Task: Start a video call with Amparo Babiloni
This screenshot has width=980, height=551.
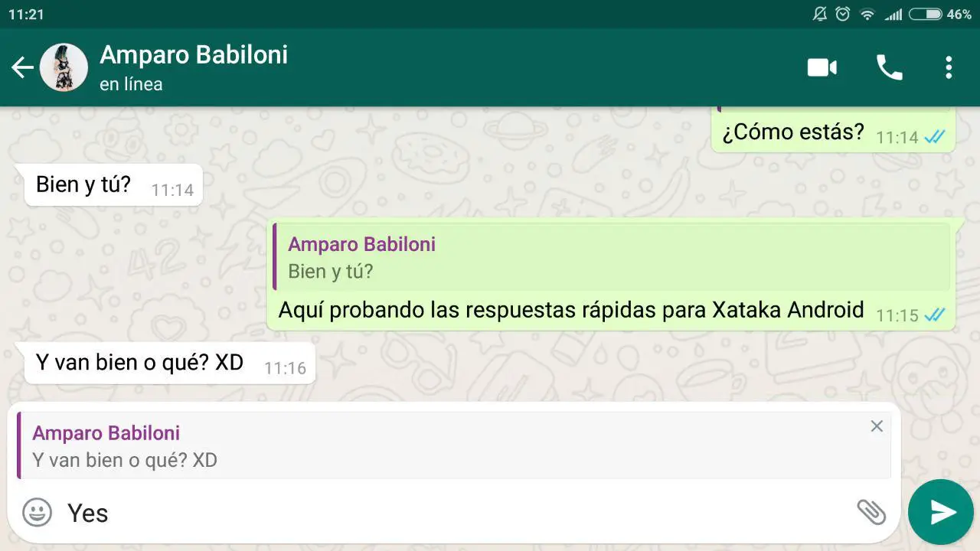Action: (822, 67)
